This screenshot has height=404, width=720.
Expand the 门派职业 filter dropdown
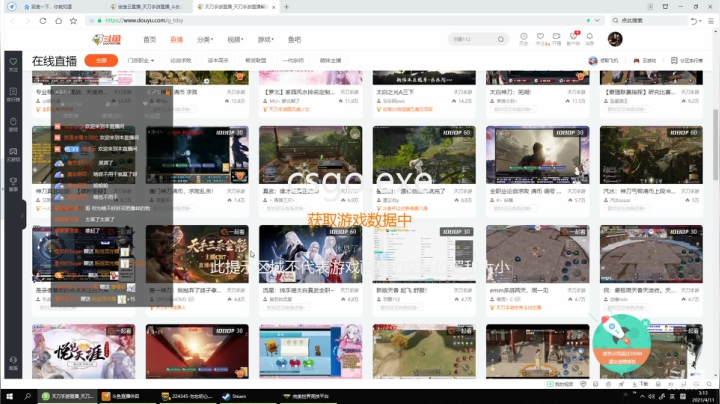(141, 61)
